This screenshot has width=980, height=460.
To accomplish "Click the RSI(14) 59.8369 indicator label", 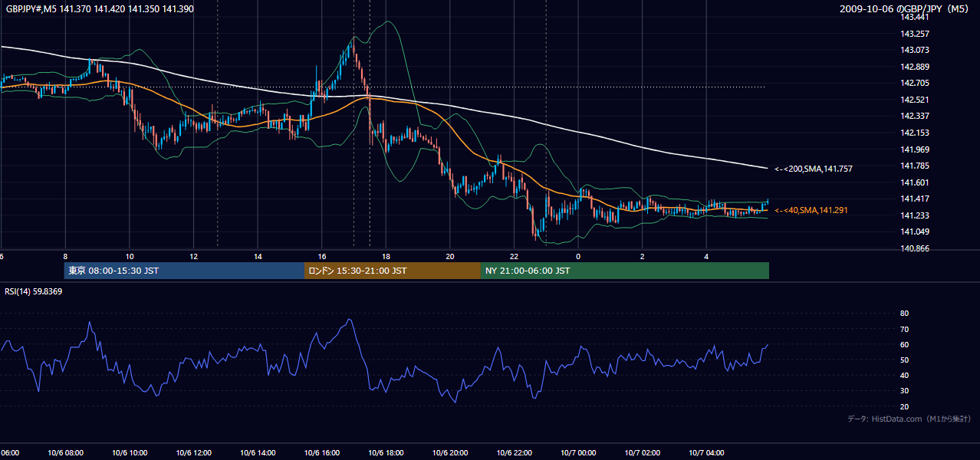I will point(34,291).
